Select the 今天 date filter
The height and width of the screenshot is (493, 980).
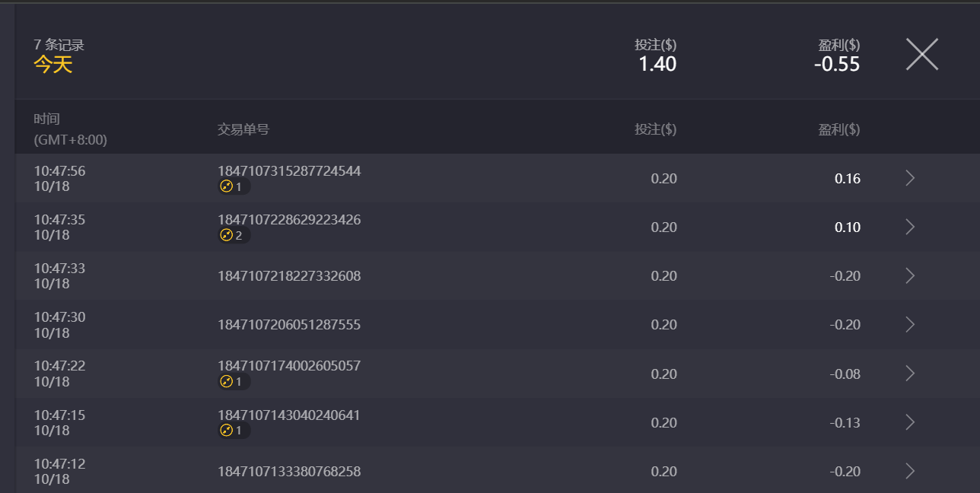pyautogui.click(x=53, y=65)
